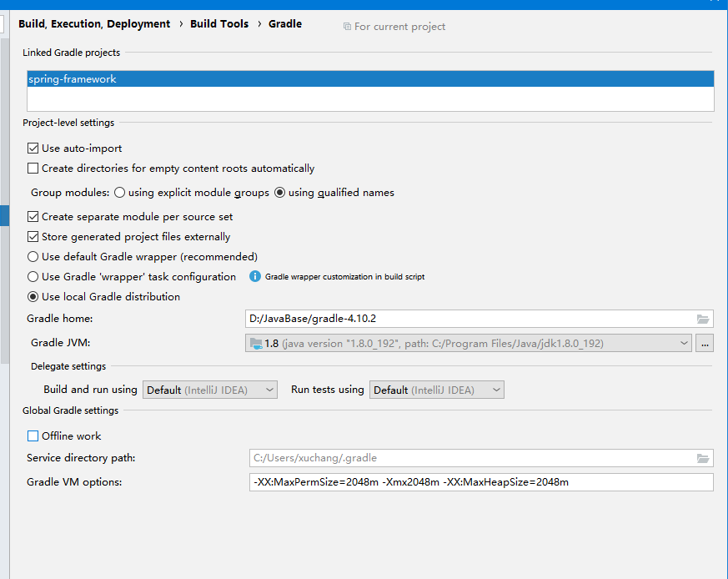
Task: Click the 'Gradle home:' label
Action: 59,319
